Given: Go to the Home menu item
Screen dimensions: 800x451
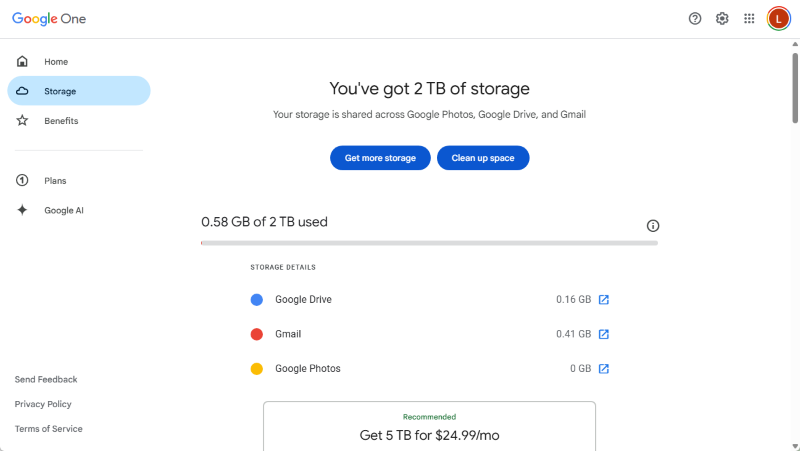Looking at the screenshot, I should tap(79, 61).
